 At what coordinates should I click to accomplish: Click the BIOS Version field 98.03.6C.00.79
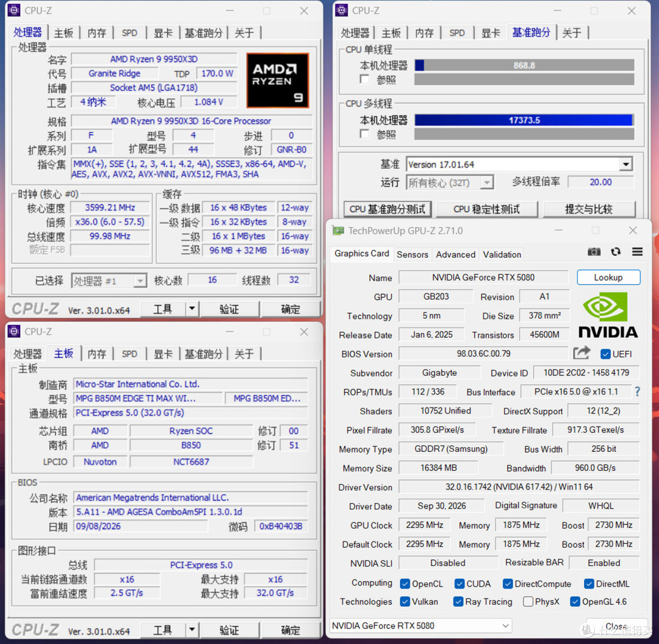(x=483, y=354)
